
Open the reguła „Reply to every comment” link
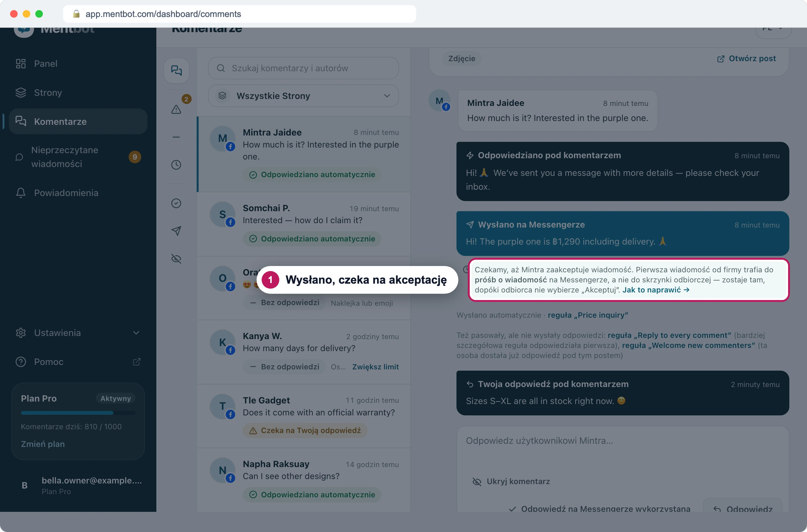pos(669,335)
